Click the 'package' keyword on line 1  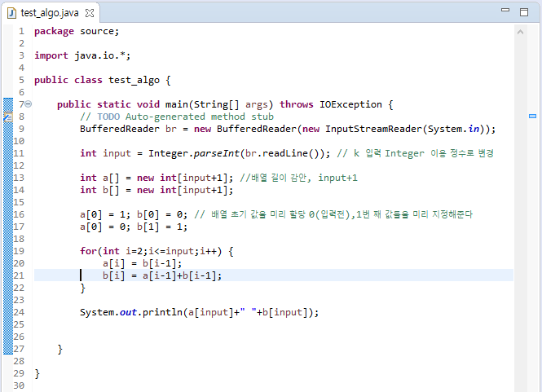tap(54, 32)
